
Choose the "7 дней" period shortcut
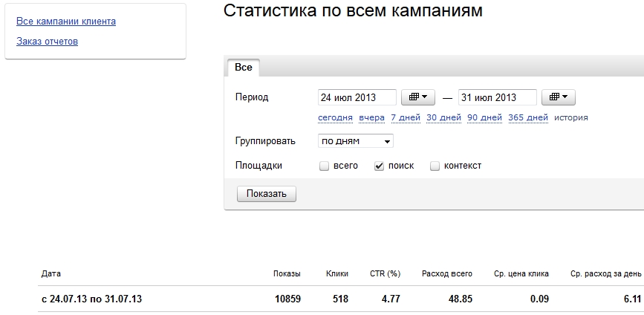click(x=406, y=118)
